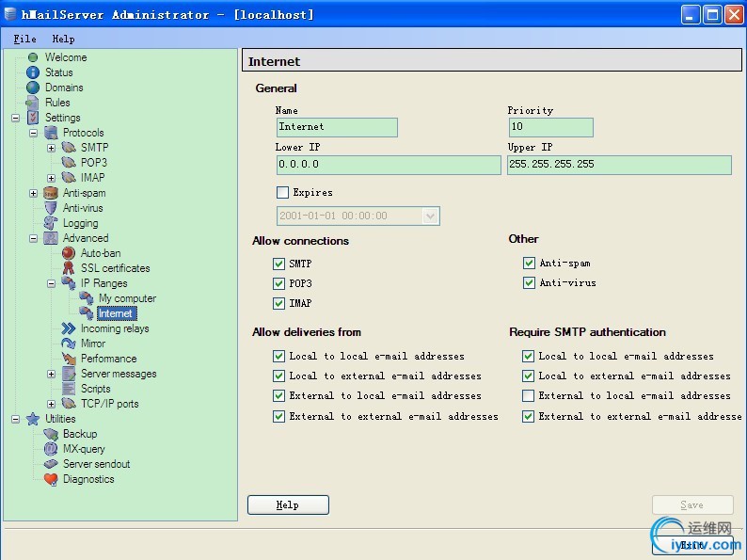747x560 pixels.
Task: Open the Anti-spam can icon
Action: click(51, 193)
